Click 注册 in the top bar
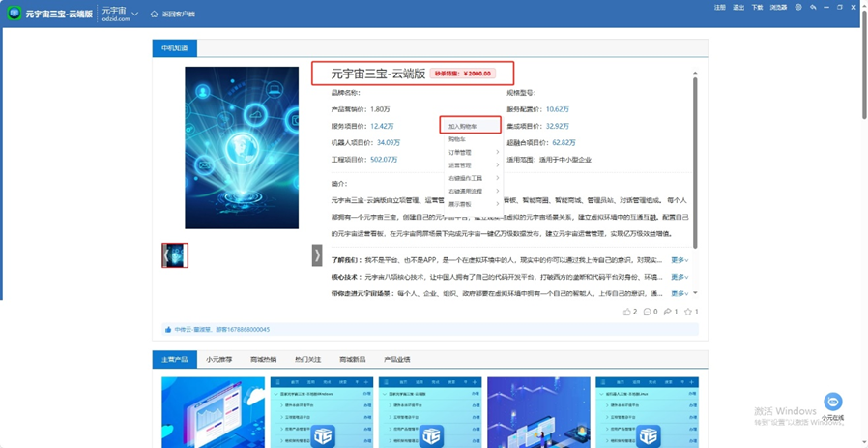Viewport: 868px width, 448px height. [719, 7]
